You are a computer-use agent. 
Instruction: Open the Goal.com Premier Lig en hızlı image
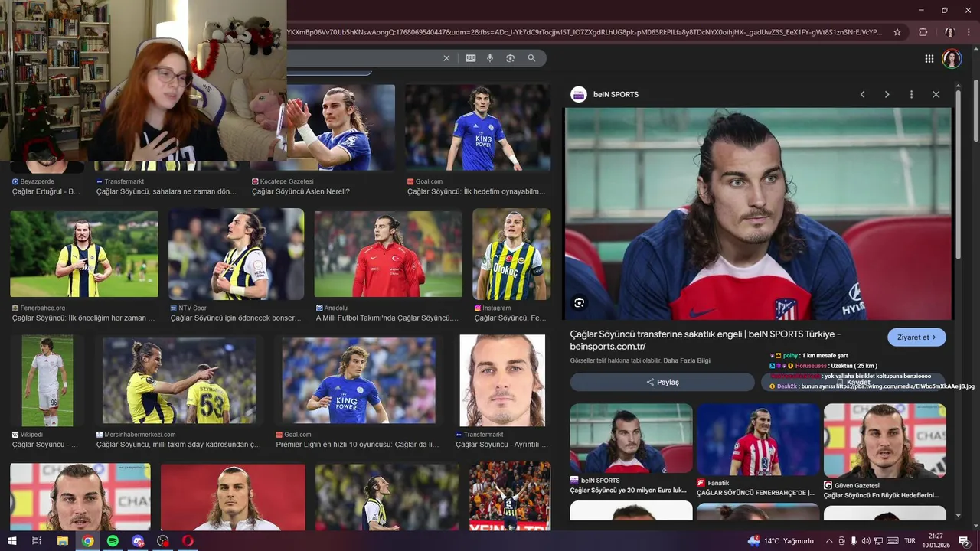358,380
